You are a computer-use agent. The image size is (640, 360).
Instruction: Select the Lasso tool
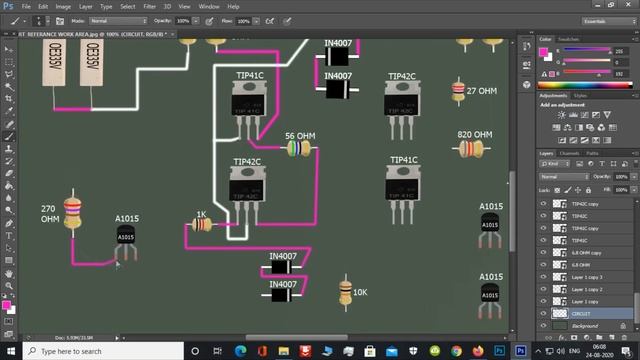9,75
